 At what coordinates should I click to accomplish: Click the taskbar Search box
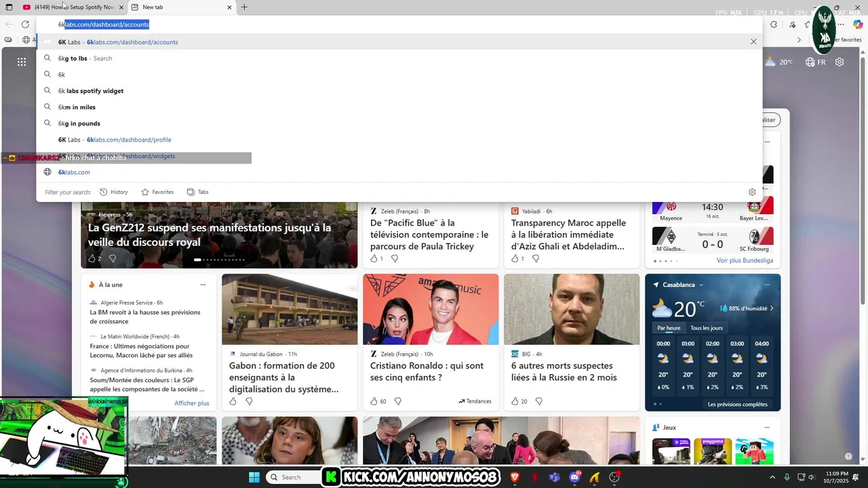tap(292, 477)
